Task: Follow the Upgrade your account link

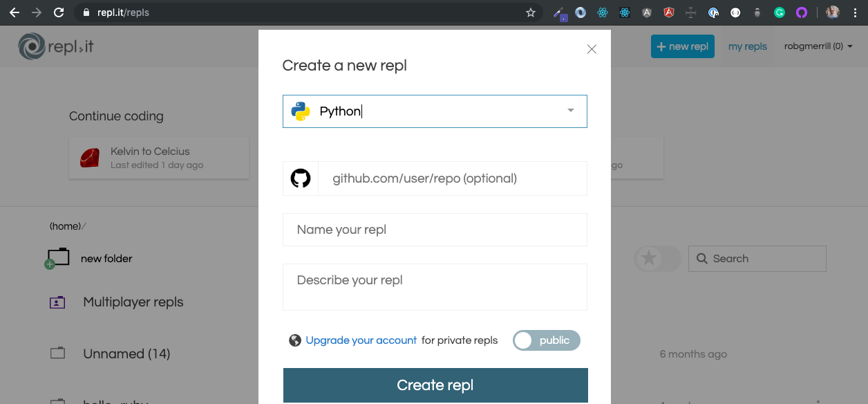Action: click(x=361, y=340)
